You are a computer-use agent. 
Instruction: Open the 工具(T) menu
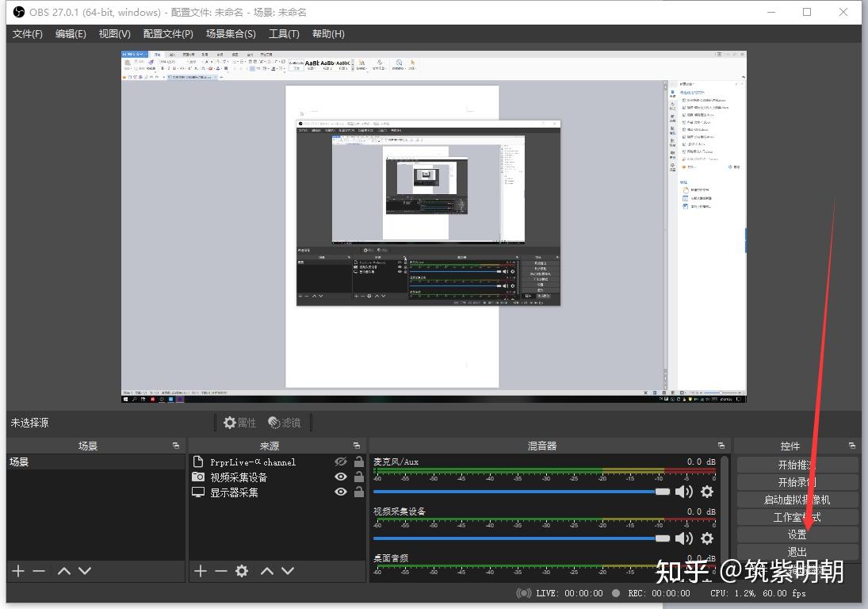(x=284, y=34)
